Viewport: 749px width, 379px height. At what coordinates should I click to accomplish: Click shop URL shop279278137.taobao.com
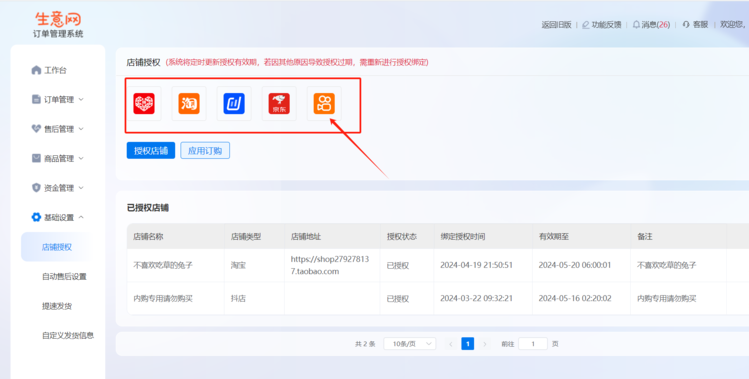click(x=330, y=265)
